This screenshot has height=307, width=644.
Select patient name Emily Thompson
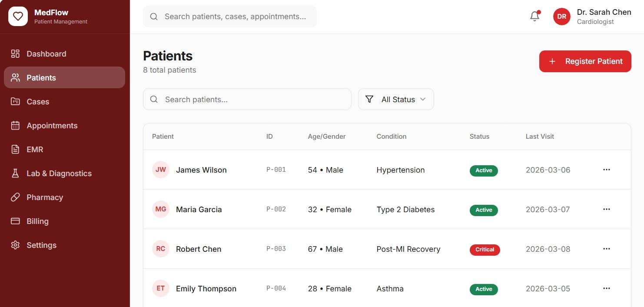coord(206,289)
